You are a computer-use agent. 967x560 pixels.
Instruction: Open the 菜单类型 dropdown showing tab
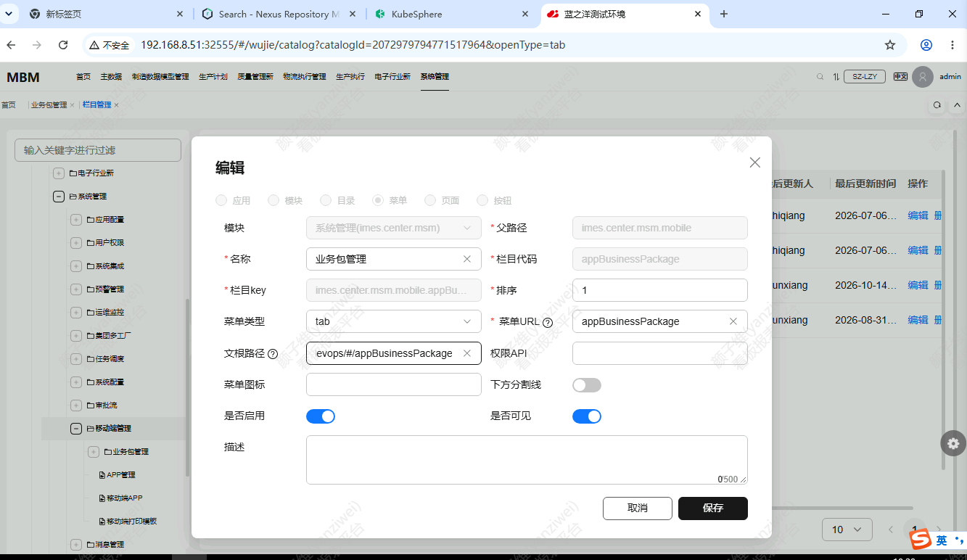point(394,321)
